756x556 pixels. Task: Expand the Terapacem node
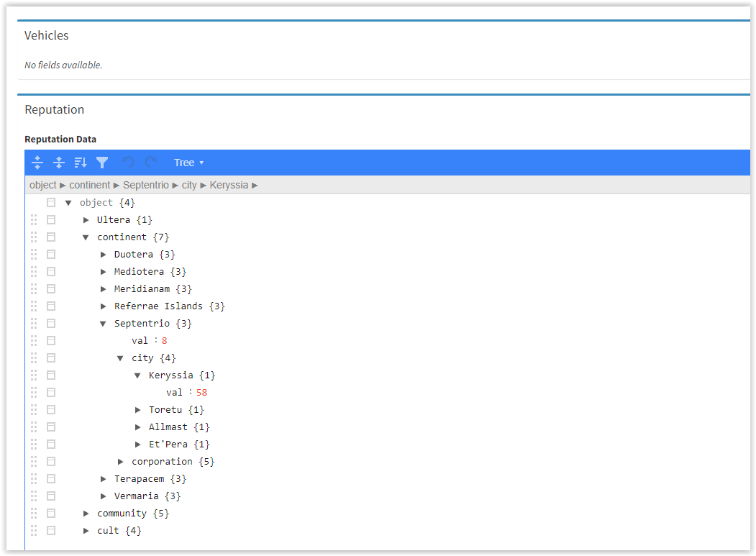103,479
